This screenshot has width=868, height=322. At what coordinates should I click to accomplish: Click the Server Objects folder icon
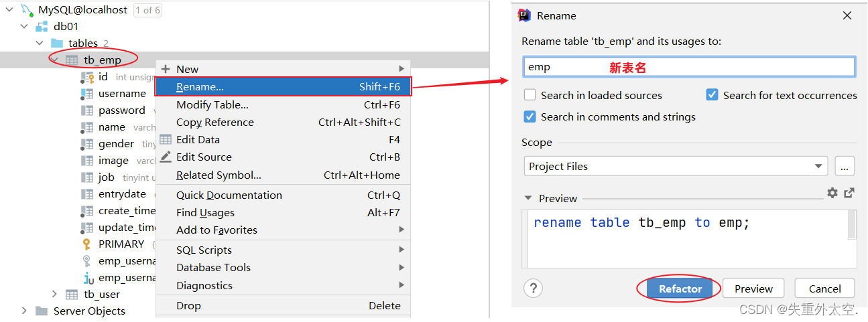tap(42, 311)
